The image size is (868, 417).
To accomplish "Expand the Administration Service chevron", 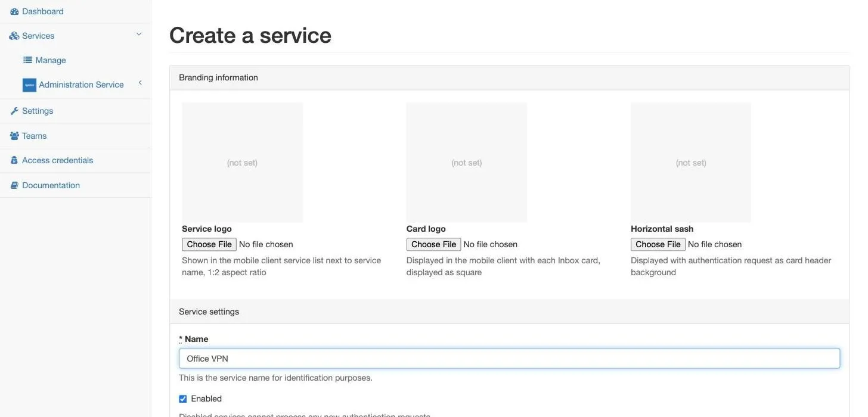I will (x=140, y=83).
